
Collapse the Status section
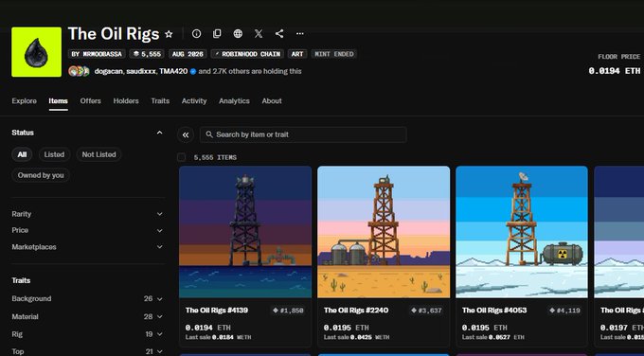(159, 133)
